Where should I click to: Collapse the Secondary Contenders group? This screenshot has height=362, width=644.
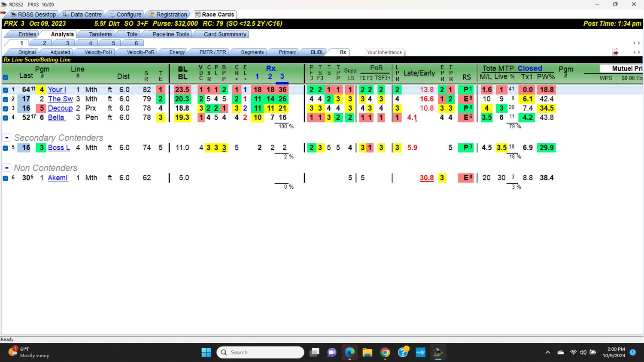point(7,138)
